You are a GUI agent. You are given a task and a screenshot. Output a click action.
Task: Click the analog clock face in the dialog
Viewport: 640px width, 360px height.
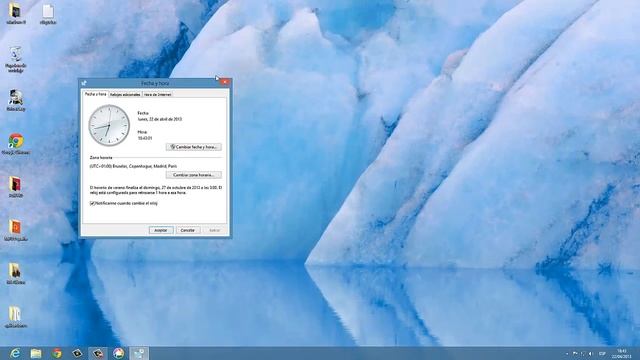click(x=109, y=125)
